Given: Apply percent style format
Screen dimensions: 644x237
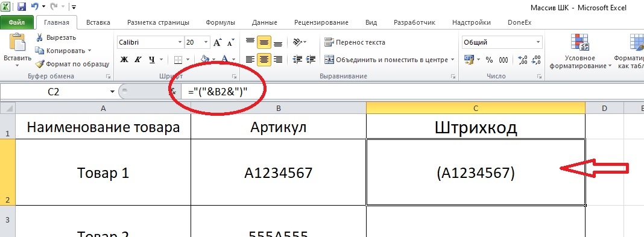Looking at the screenshot, I should tap(489, 60).
